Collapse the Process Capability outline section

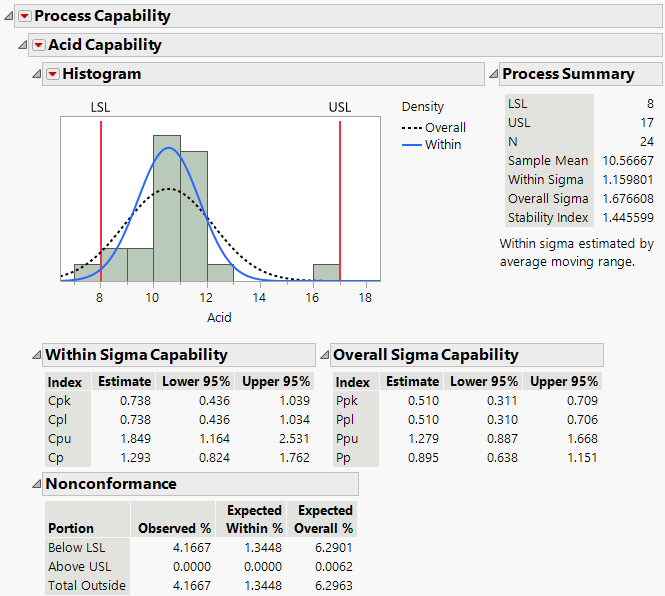[9, 16]
